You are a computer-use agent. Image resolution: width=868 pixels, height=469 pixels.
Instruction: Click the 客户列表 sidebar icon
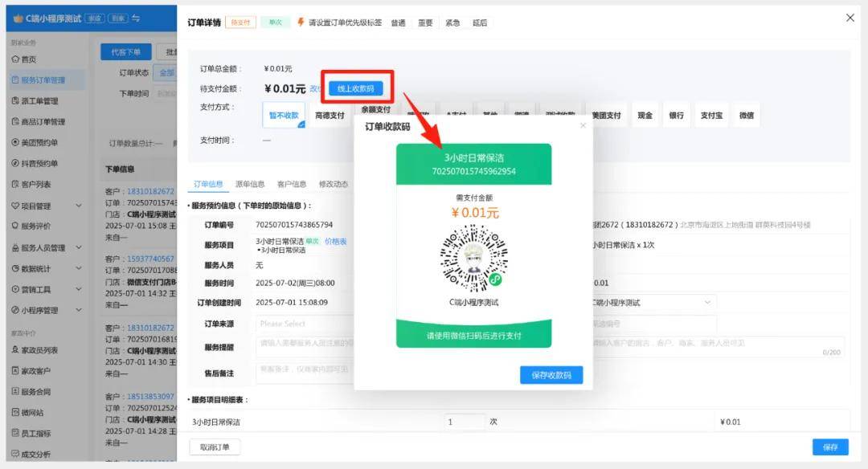tap(15, 185)
